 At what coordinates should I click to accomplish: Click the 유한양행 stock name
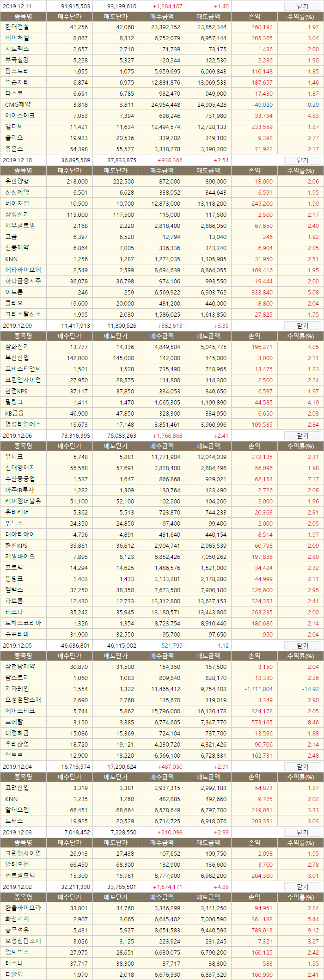[17, 181]
